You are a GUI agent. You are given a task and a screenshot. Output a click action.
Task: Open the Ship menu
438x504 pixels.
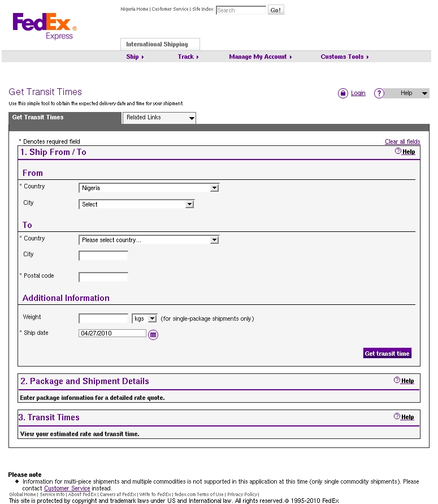point(135,57)
